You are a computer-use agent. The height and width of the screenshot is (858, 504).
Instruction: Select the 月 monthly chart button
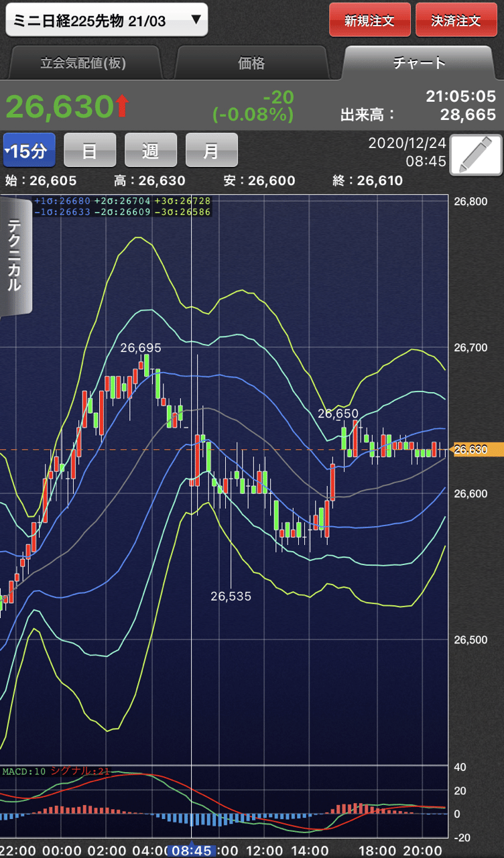[x=211, y=150]
